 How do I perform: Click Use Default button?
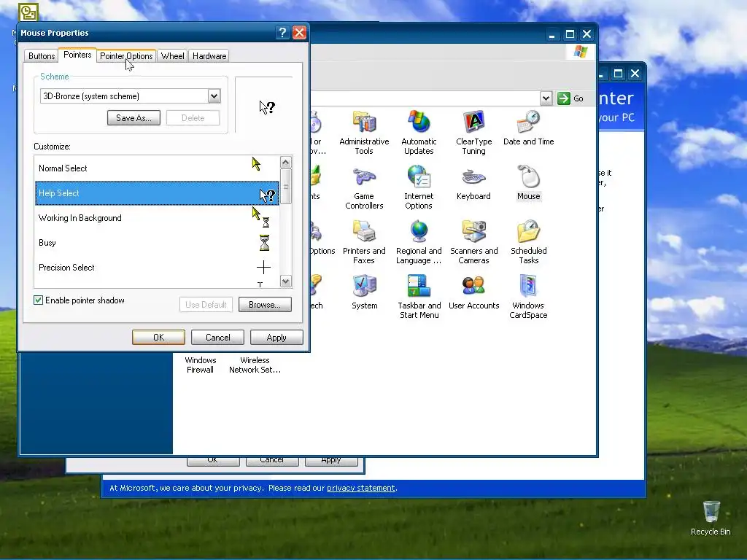pyautogui.click(x=206, y=304)
